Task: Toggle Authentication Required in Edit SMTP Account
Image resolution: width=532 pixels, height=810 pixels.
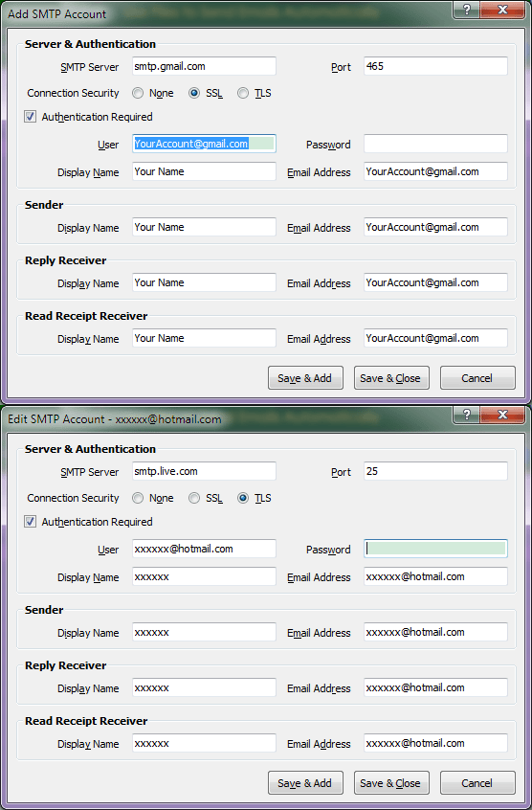Action: tap(31, 522)
